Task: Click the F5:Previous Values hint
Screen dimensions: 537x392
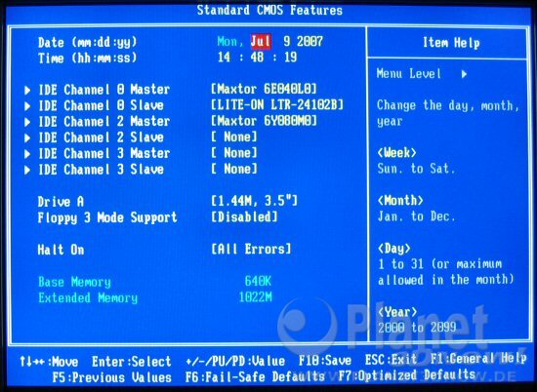Action: tap(111, 377)
